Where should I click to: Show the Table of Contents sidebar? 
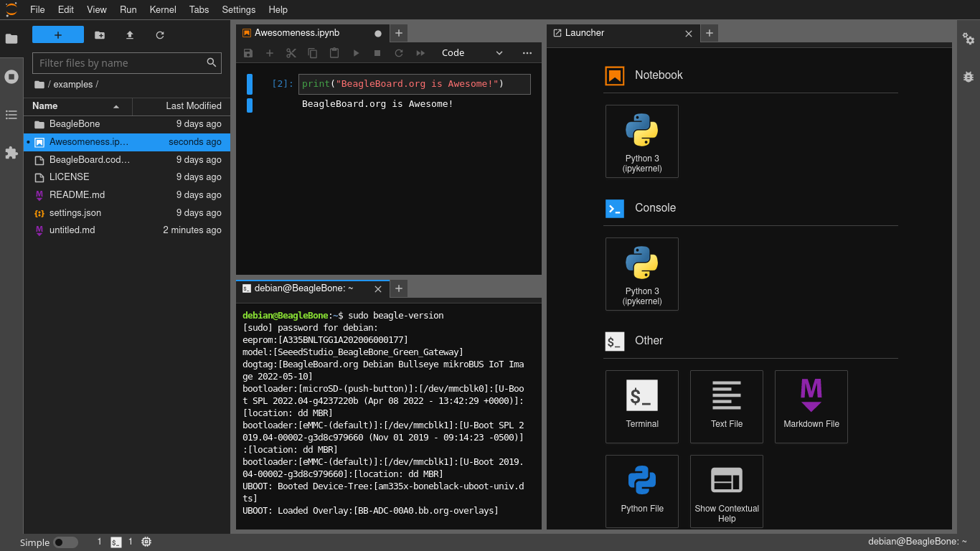(11, 115)
